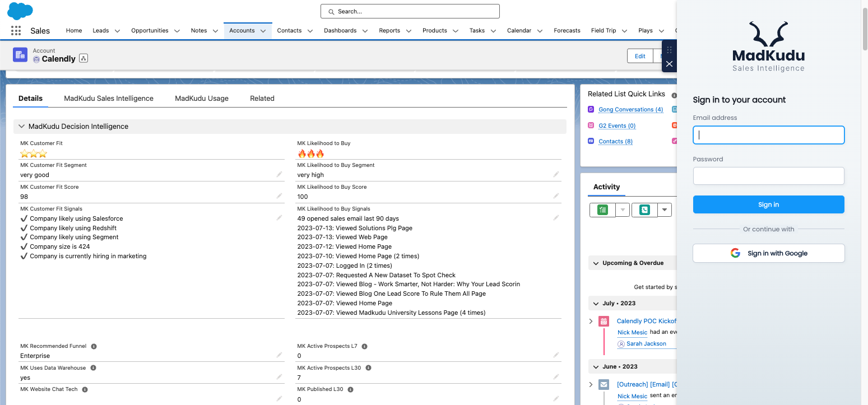Edit MK Uses Data Warehouse pencil icon

point(279,377)
